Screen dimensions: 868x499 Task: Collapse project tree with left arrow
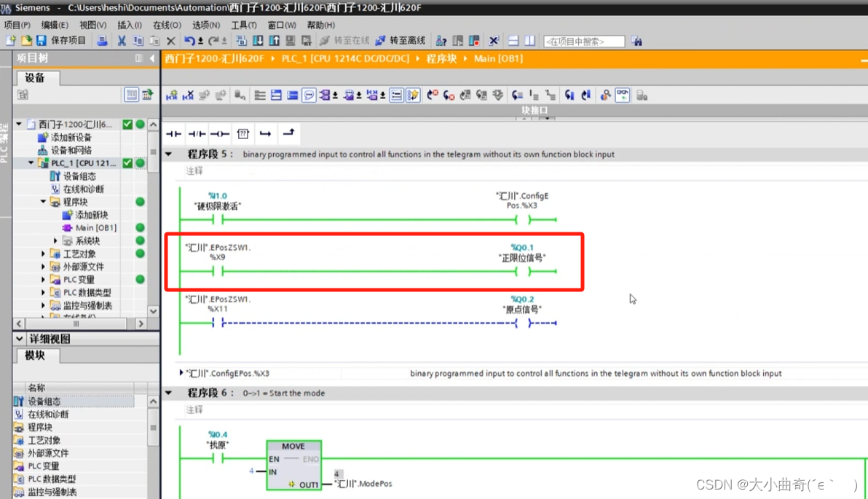point(151,58)
